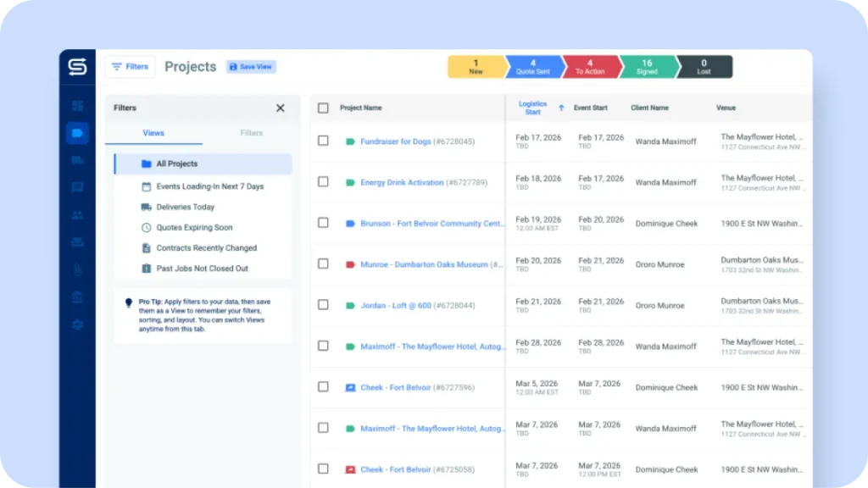Select the dashboard grid icon in the sidebar
The height and width of the screenshot is (488, 868).
coord(77,105)
